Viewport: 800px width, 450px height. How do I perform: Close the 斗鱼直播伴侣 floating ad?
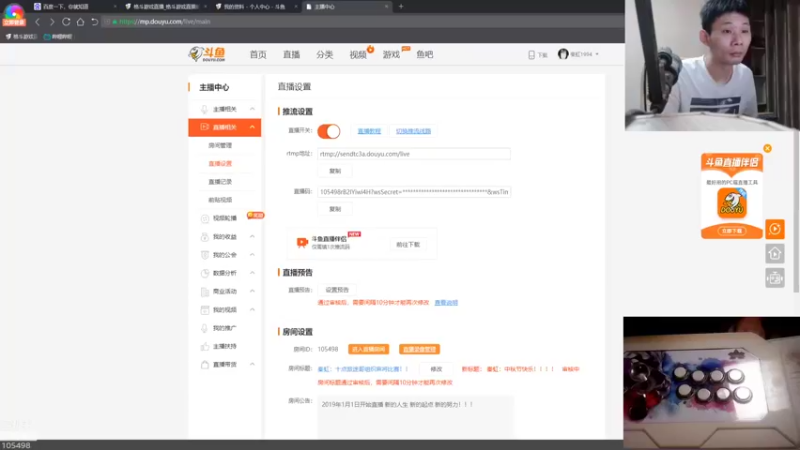click(x=767, y=148)
